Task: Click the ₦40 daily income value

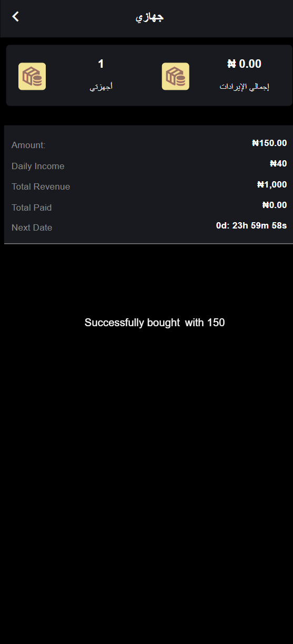Action: click(x=278, y=163)
